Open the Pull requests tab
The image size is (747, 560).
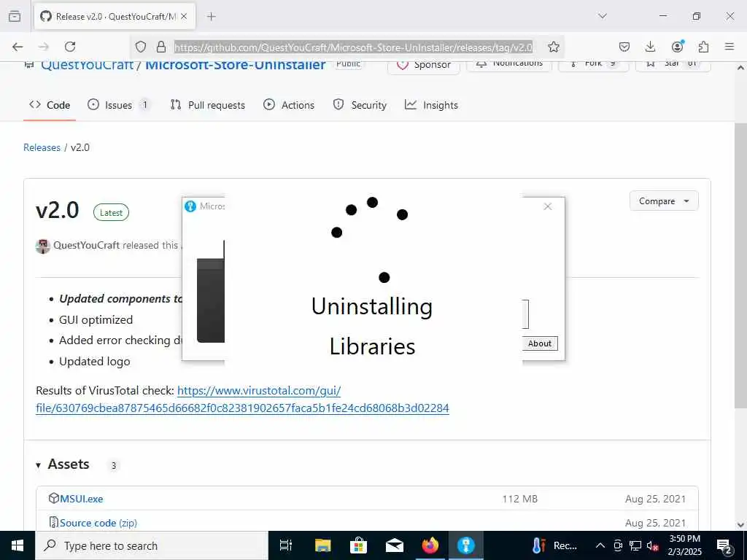208,105
